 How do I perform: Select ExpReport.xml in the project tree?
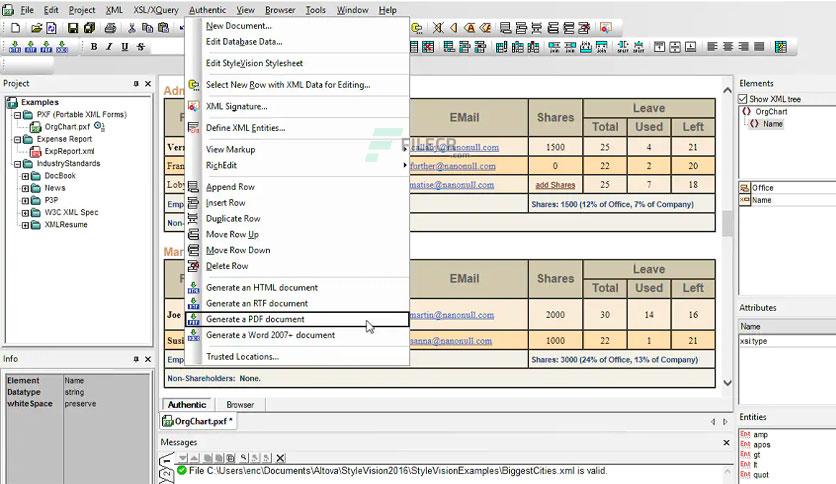69,151
